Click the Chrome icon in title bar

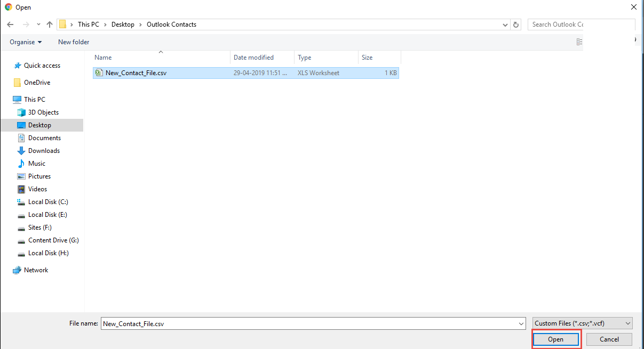coord(9,7)
